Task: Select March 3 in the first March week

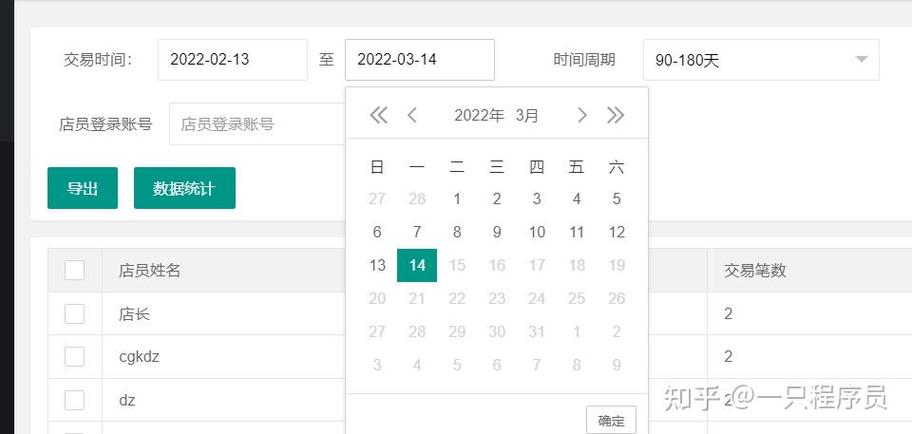Action: click(x=536, y=199)
